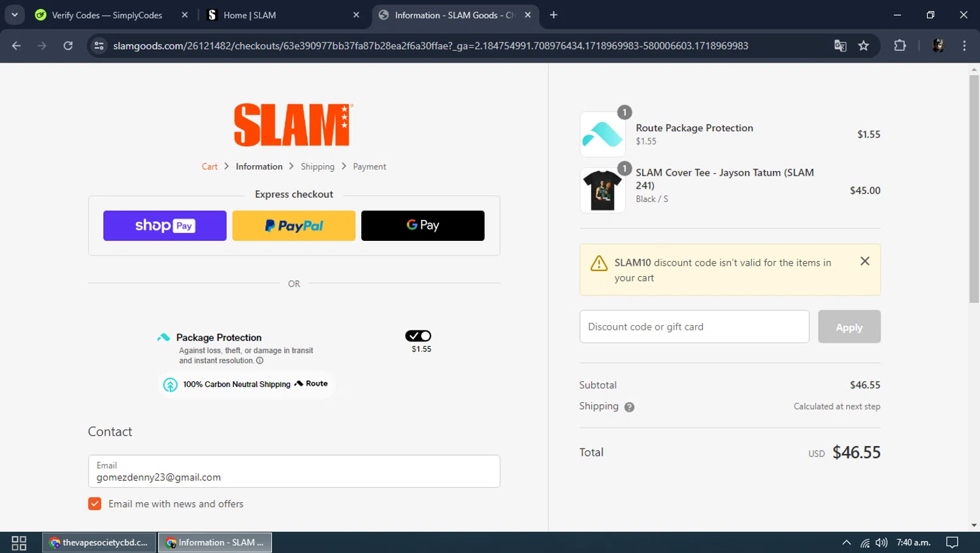Viewport: 980px width, 553px height.
Task: Show hidden system tray icons
Action: pyautogui.click(x=846, y=543)
